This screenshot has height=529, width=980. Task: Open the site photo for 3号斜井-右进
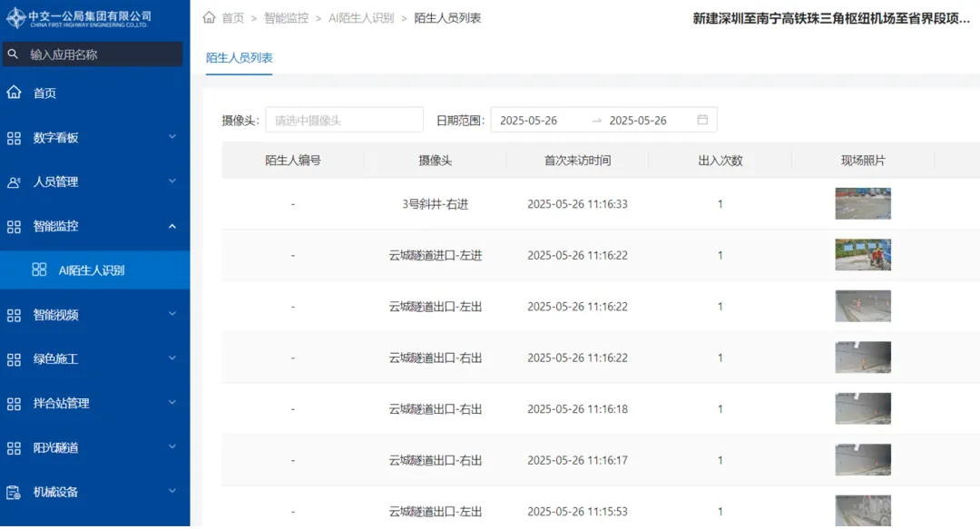863,204
